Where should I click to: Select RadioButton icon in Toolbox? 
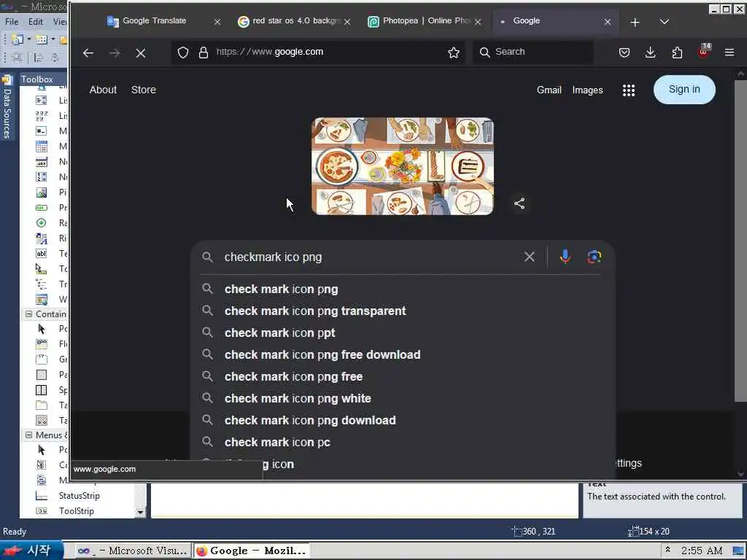(42, 223)
